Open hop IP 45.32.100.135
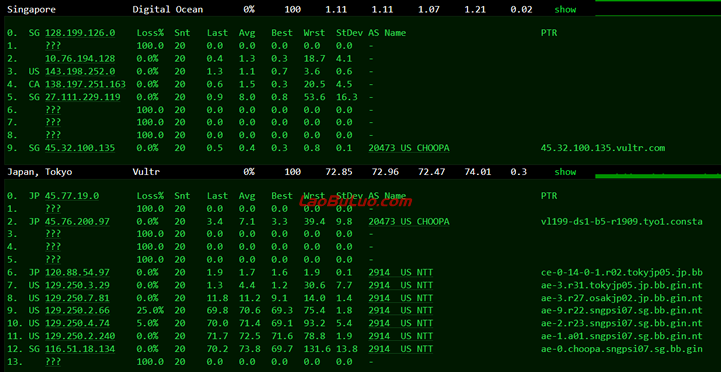This screenshot has width=721, height=372. 80,148
